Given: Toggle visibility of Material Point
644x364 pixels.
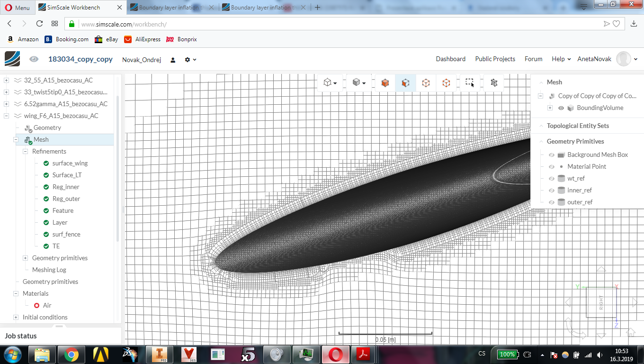Looking at the screenshot, I should (551, 166).
